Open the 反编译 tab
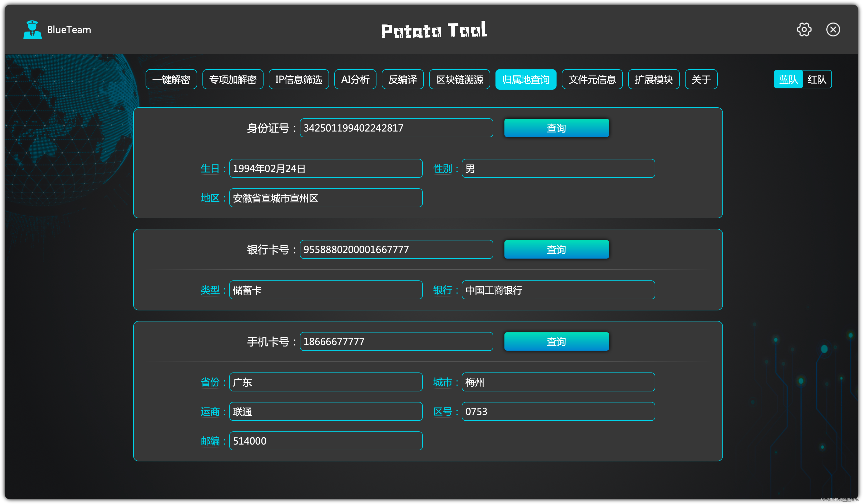 [402, 79]
